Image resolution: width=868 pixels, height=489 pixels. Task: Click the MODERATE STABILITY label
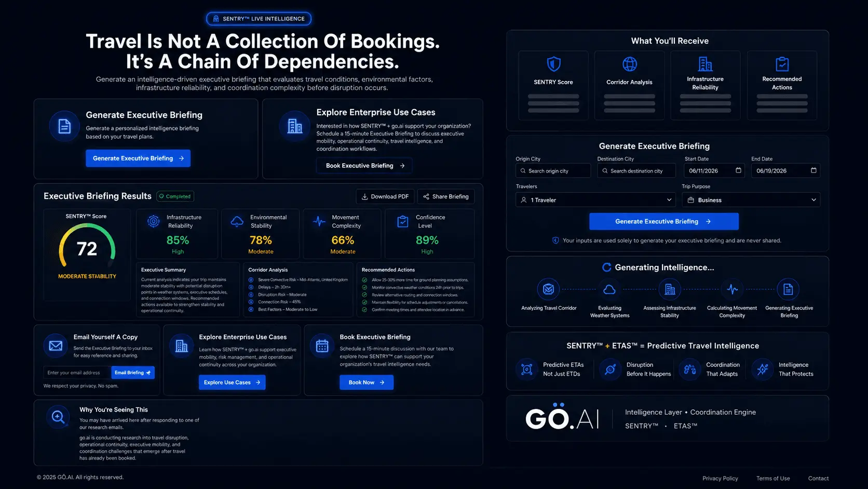[x=87, y=276]
